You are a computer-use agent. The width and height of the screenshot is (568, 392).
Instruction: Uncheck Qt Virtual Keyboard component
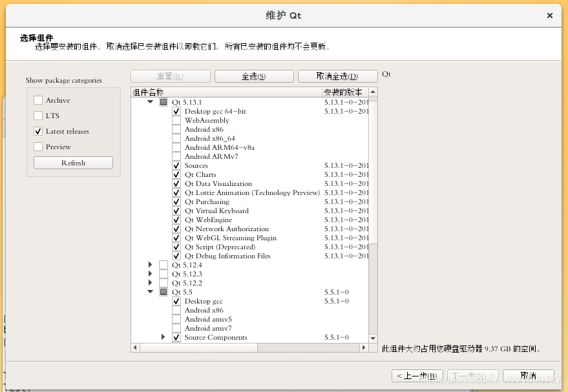176,211
